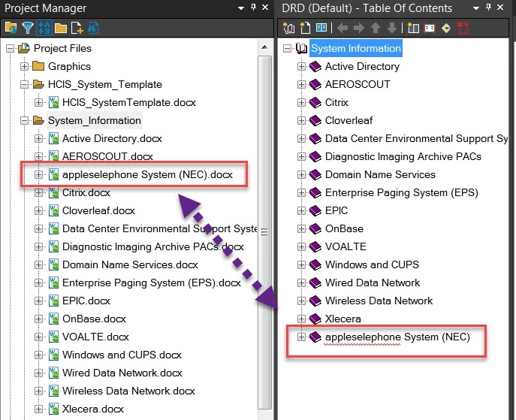The width and height of the screenshot is (516, 420).
Task: Click the red delete page icon
Action: coord(463,29)
